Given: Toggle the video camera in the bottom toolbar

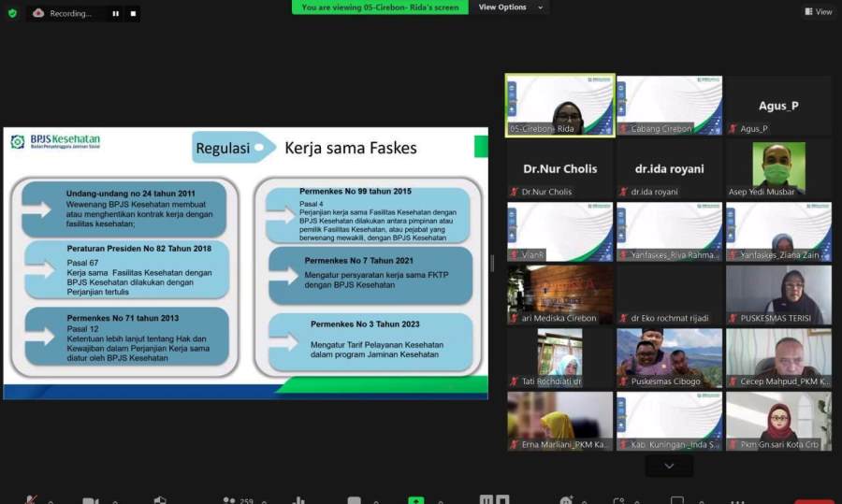Looking at the screenshot, I should (x=90, y=500).
